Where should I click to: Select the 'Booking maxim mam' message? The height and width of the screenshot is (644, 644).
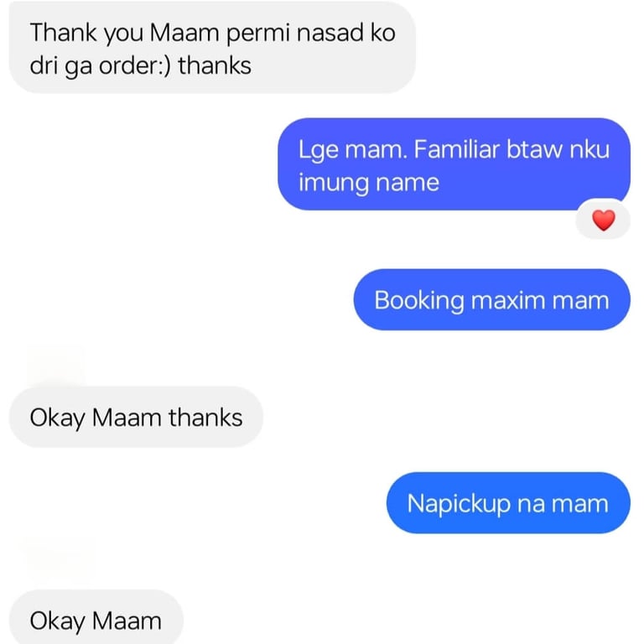pos(491,300)
